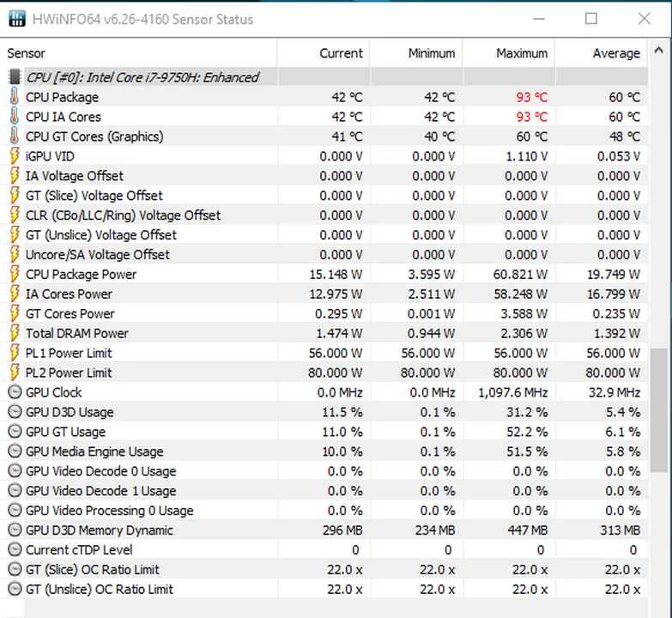Click lightning icon next to PL1 Power Limit

click(15, 353)
